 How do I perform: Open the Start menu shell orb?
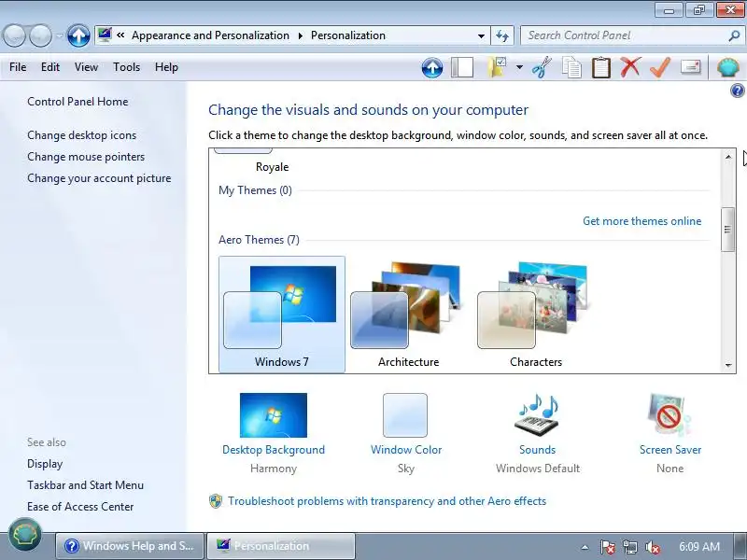(x=25, y=534)
